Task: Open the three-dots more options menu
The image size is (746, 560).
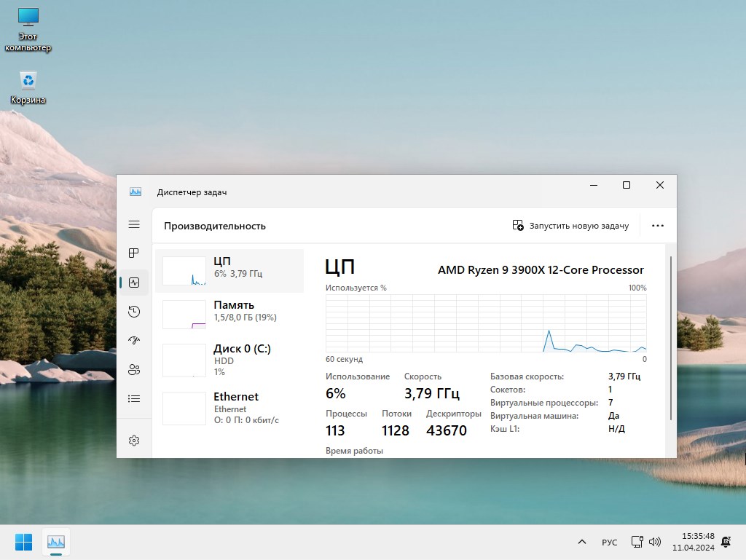Action: 658,226
